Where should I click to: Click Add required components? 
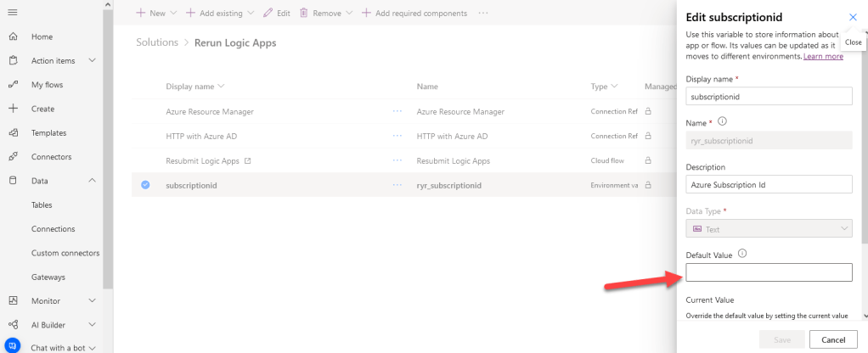point(414,13)
